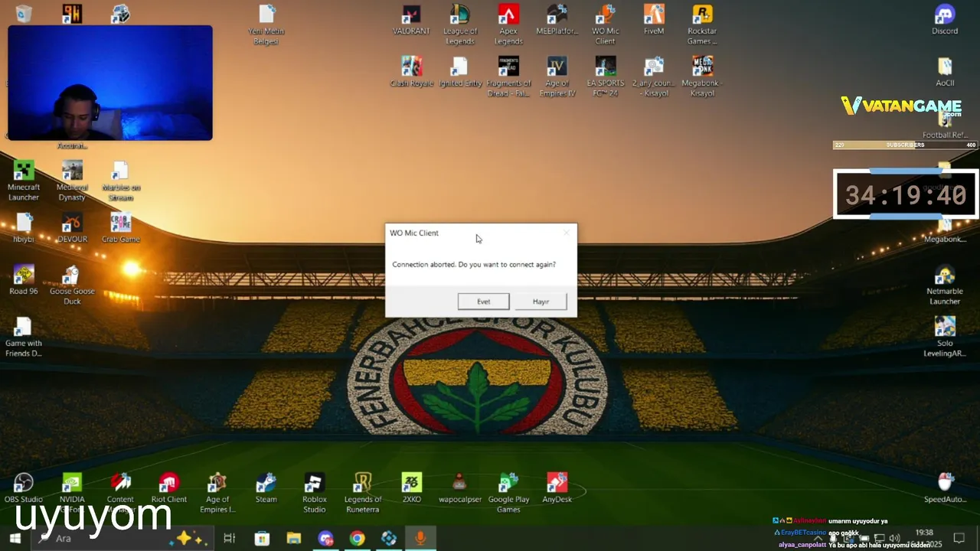980x551 pixels.
Task: Open the Minecraft Launcher icon
Action: point(24,181)
